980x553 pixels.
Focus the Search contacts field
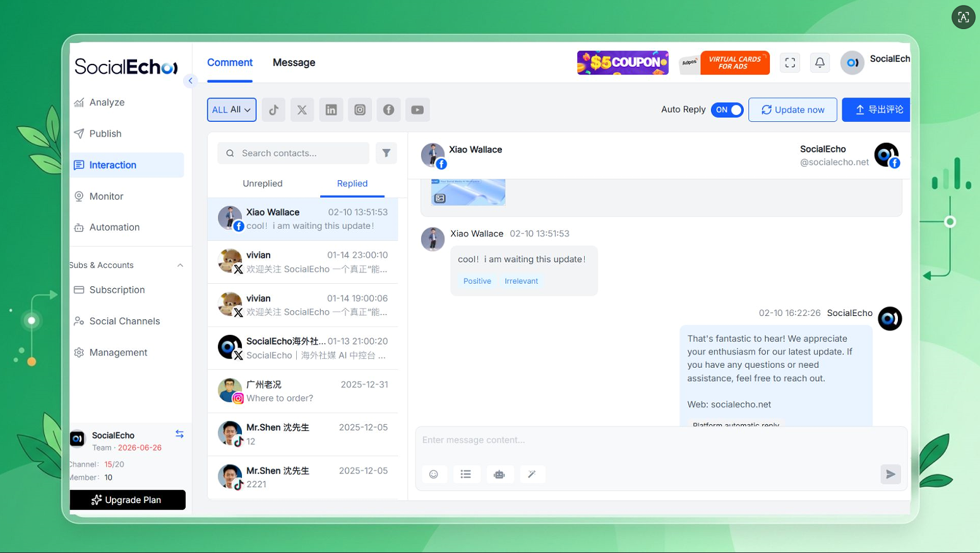[x=294, y=153]
